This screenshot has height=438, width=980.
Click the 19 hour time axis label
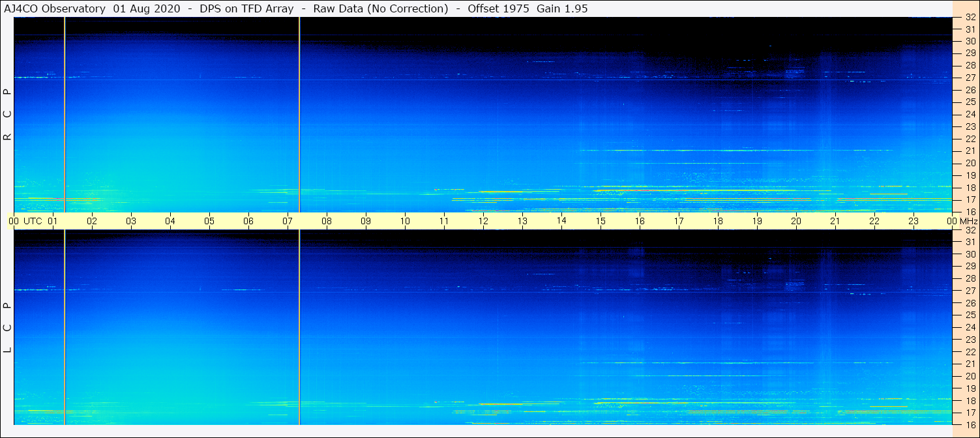(x=757, y=221)
